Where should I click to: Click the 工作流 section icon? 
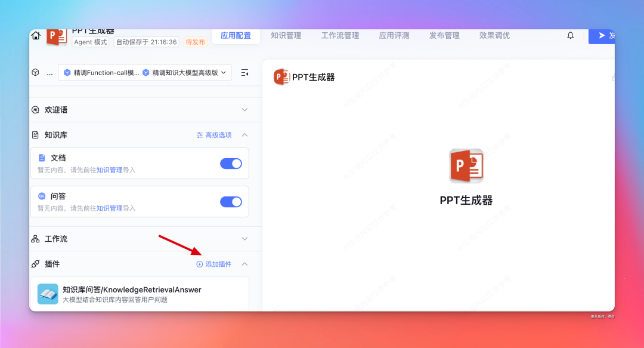pyautogui.click(x=35, y=239)
